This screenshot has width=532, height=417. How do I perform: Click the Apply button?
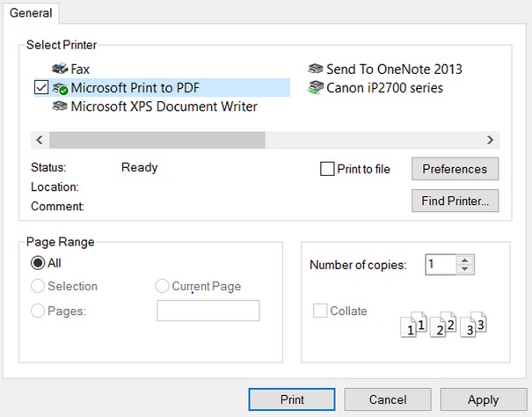[x=484, y=399]
